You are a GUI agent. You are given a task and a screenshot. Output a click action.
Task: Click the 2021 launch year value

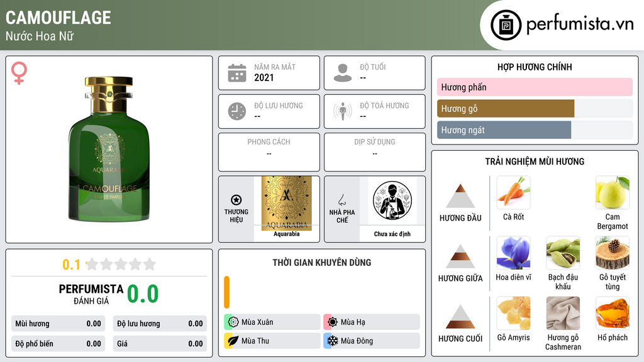264,77
